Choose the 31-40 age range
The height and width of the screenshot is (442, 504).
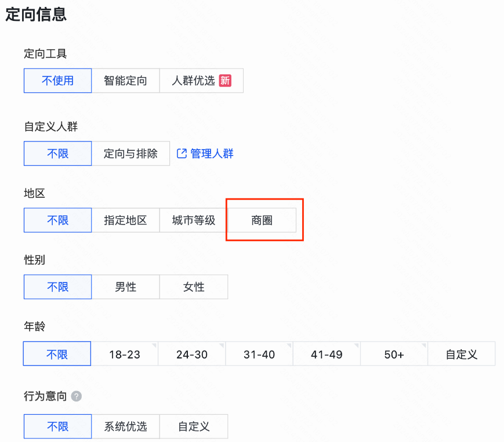(x=259, y=353)
